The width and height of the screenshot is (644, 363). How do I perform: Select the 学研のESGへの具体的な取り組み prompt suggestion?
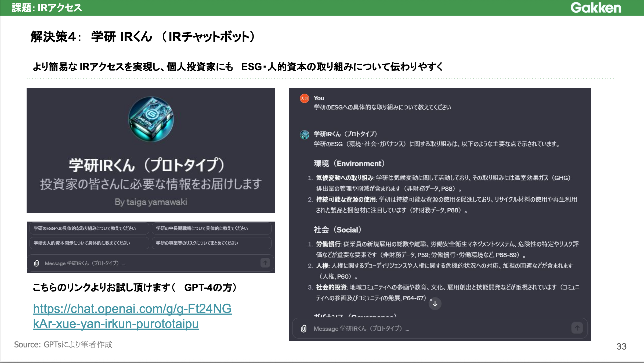pyautogui.click(x=89, y=228)
